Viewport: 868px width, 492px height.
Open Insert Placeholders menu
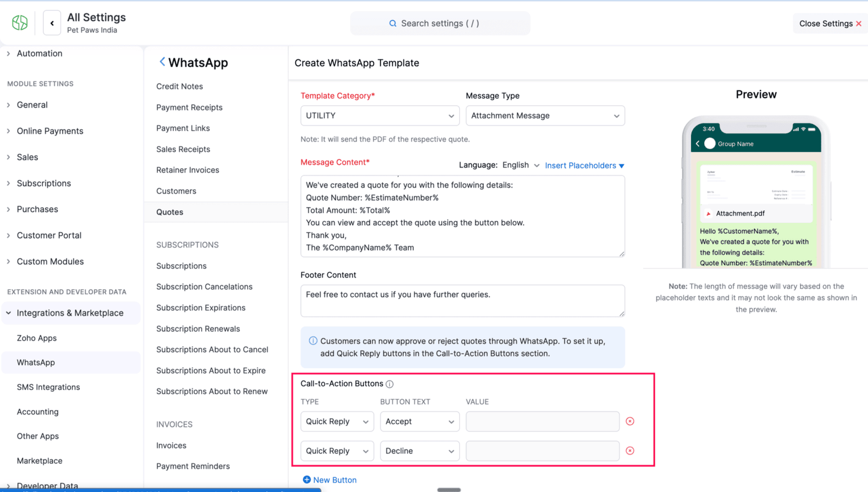tap(584, 165)
